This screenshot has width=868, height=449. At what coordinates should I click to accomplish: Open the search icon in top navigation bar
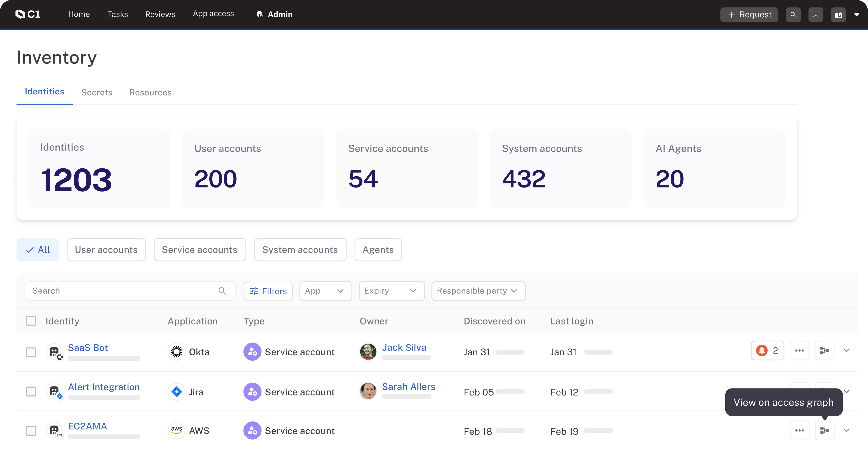coord(793,15)
